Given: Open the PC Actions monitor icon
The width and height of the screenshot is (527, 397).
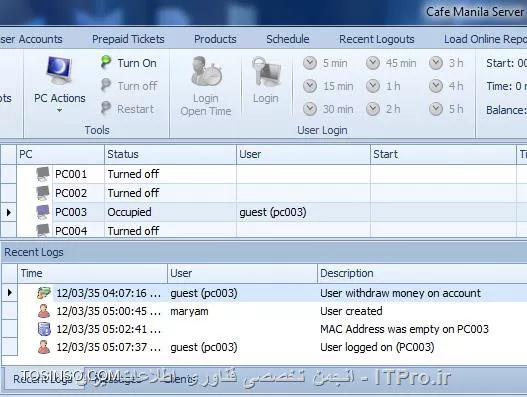Looking at the screenshot, I should coord(59,71).
